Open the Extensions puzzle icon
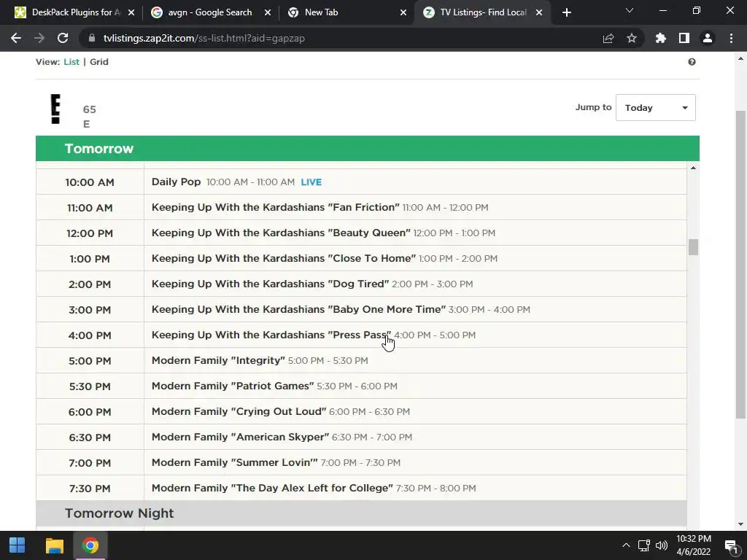The width and height of the screenshot is (747, 560). point(660,38)
